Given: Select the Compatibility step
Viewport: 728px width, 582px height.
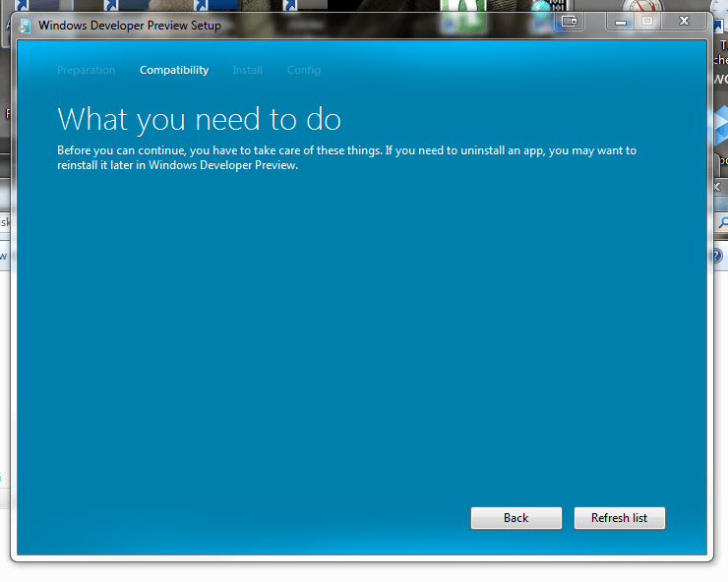Looking at the screenshot, I should 174,70.
